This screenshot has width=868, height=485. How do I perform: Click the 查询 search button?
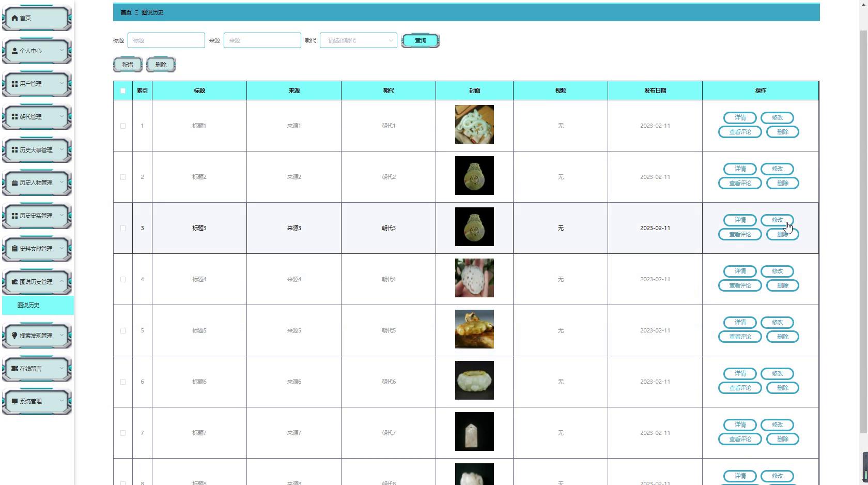pyautogui.click(x=421, y=40)
